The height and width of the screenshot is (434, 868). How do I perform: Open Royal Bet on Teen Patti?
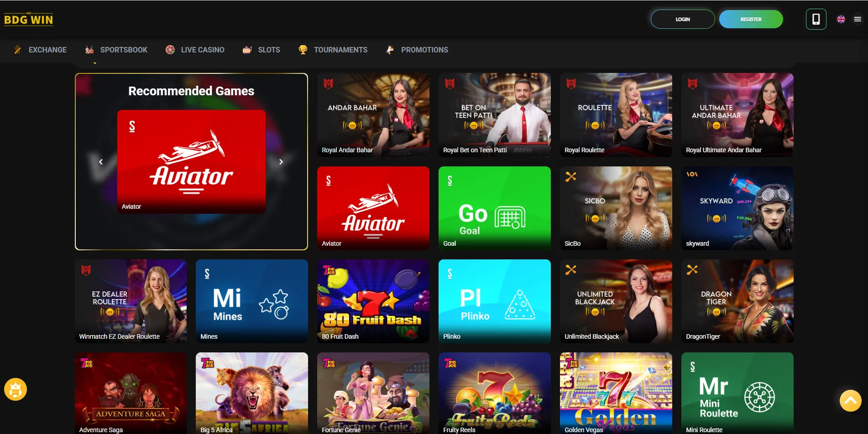point(495,115)
